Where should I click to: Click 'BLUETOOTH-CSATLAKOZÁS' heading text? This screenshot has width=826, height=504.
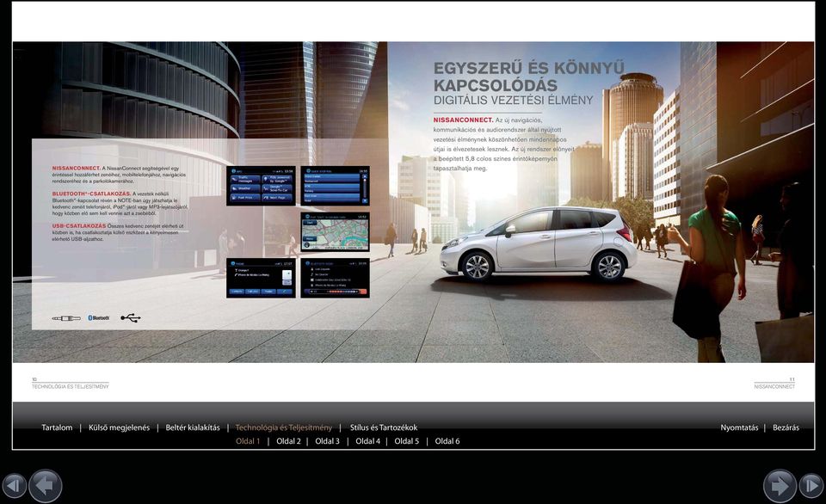[x=91, y=194]
